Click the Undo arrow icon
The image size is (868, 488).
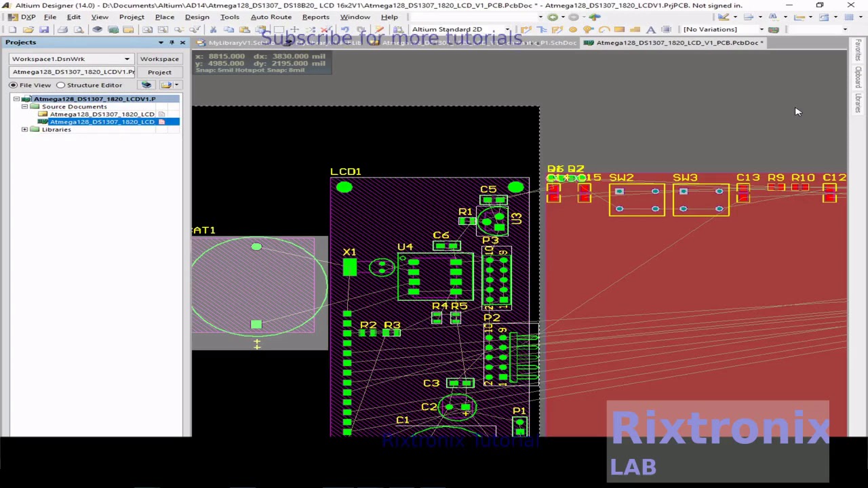tap(344, 30)
